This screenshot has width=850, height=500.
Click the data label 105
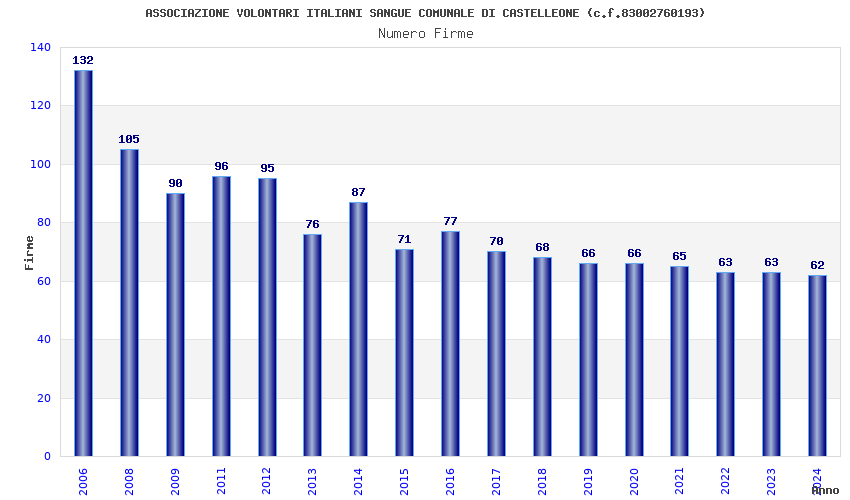tap(129, 139)
